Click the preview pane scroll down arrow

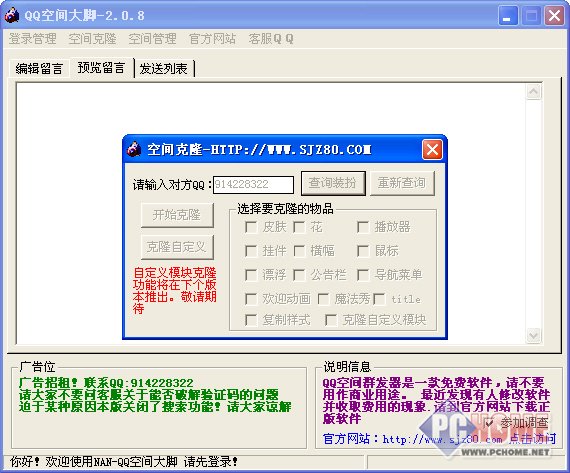pos(533,335)
